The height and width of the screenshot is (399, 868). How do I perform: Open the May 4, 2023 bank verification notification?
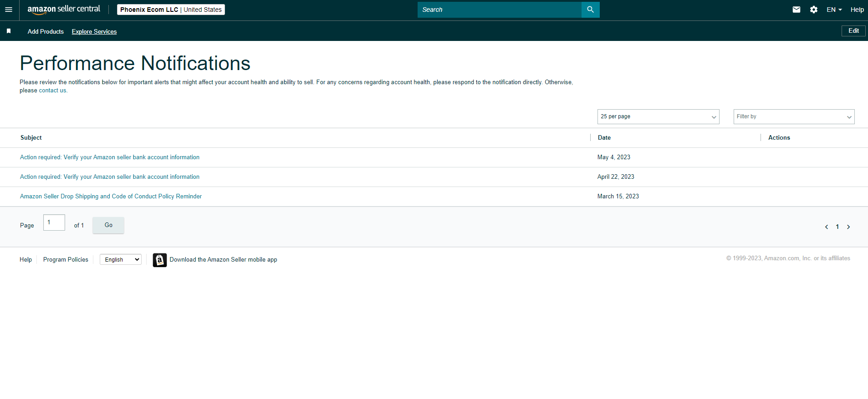110,157
